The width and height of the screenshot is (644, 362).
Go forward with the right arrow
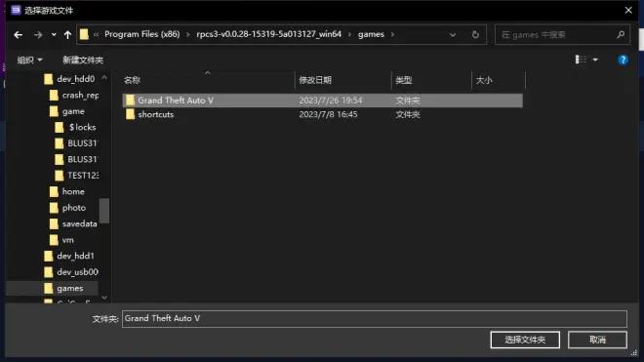tap(38, 35)
